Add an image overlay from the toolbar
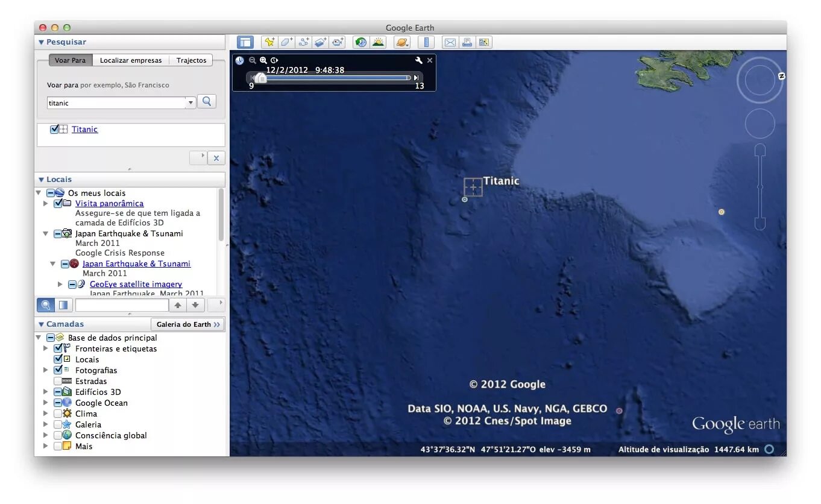 click(320, 42)
